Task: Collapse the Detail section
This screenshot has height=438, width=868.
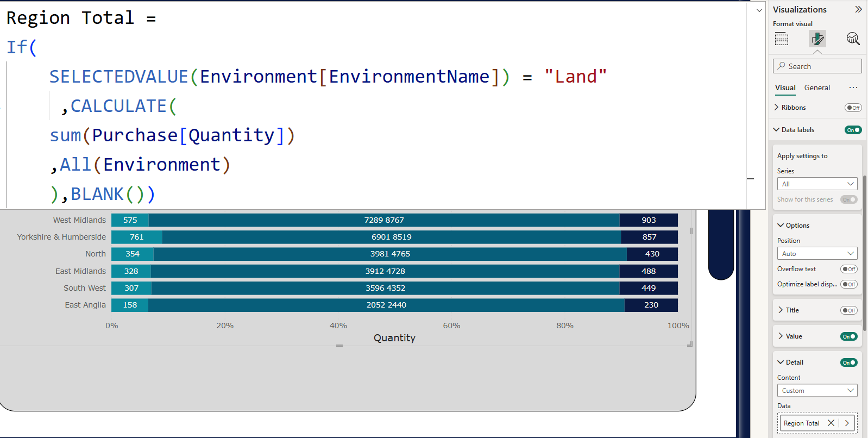Action: [x=781, y=362]
